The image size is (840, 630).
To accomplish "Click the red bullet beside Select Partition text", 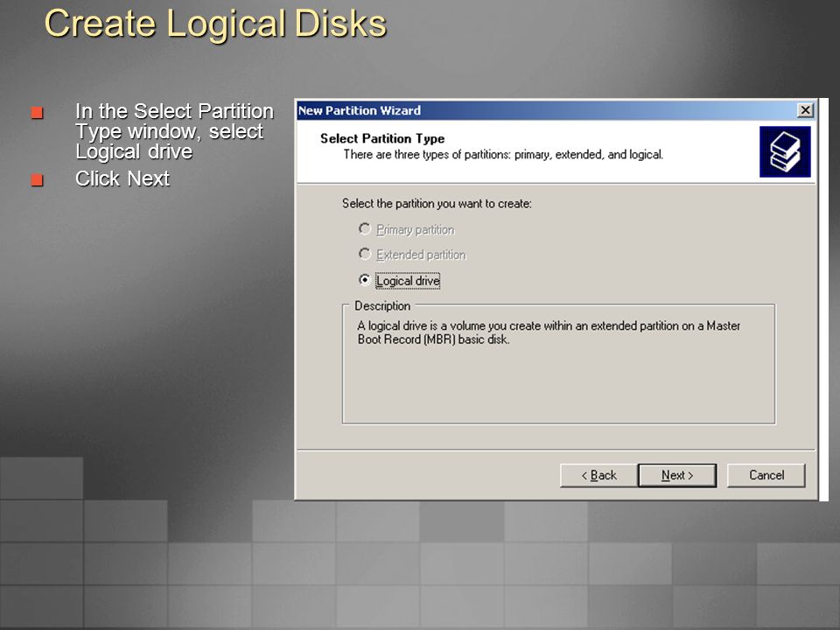I will point(37,113).
